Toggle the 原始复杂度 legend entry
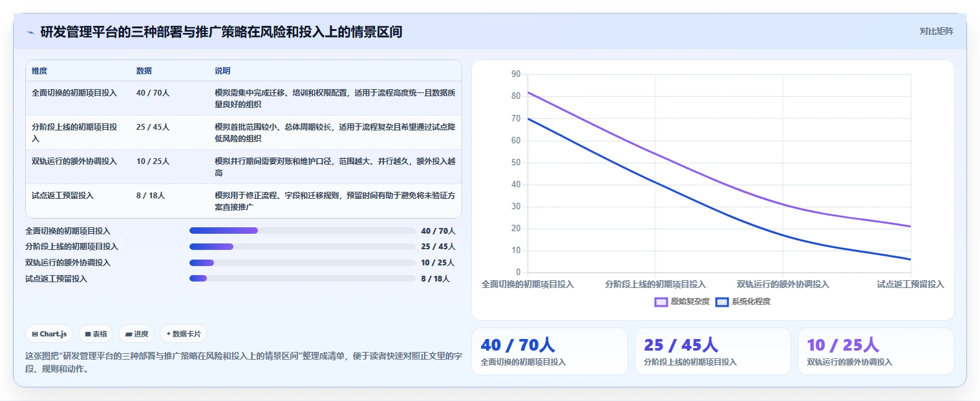The width and height of the screenshot is (980, 401). (682, 302)
